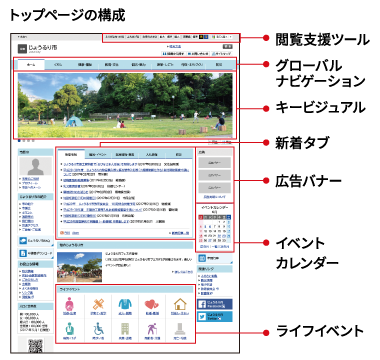Open the pregnancy life event icon
The width and height of the screenshot is (380, 360).
pyautogui.click(x=70, y=304)
